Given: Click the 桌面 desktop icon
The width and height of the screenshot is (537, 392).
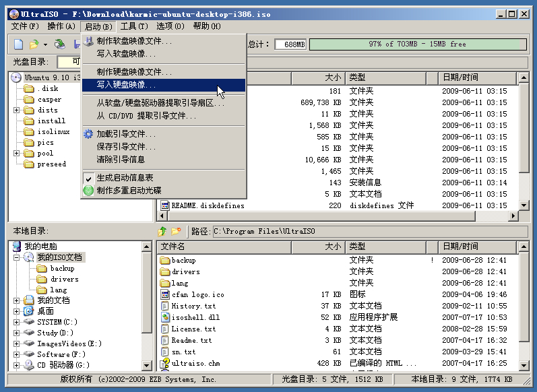Looking at the screenshot, I should click(x=29, y=311).
